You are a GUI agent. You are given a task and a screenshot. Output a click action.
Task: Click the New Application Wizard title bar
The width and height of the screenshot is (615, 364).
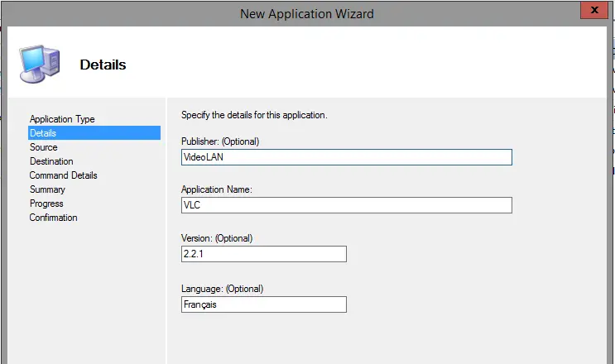(307, 14)
